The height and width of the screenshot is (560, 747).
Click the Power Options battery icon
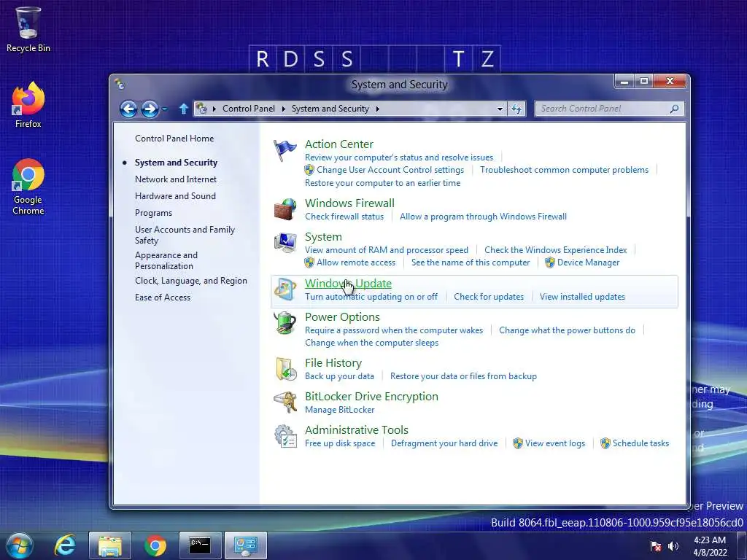click(285, 323)
